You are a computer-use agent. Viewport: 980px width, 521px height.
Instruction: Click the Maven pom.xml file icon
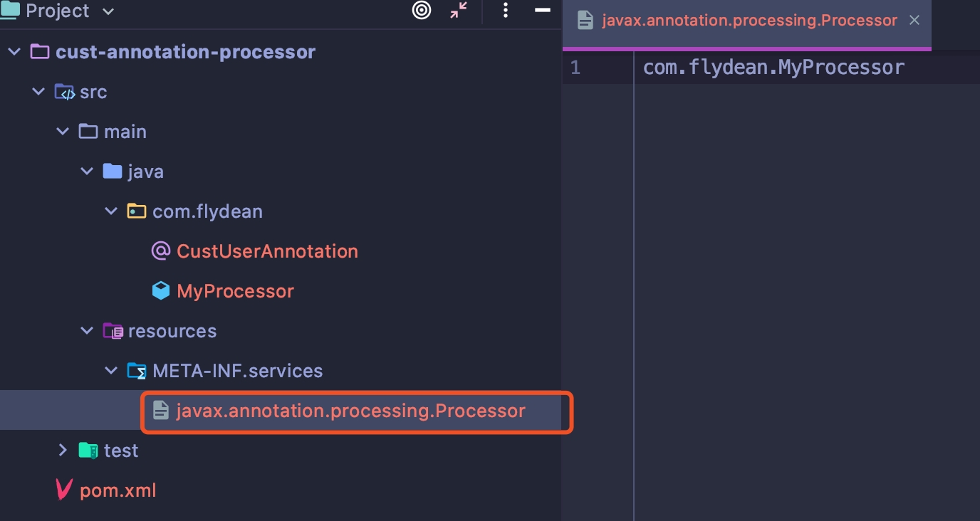pyautogui.click(x=64, y=490)
